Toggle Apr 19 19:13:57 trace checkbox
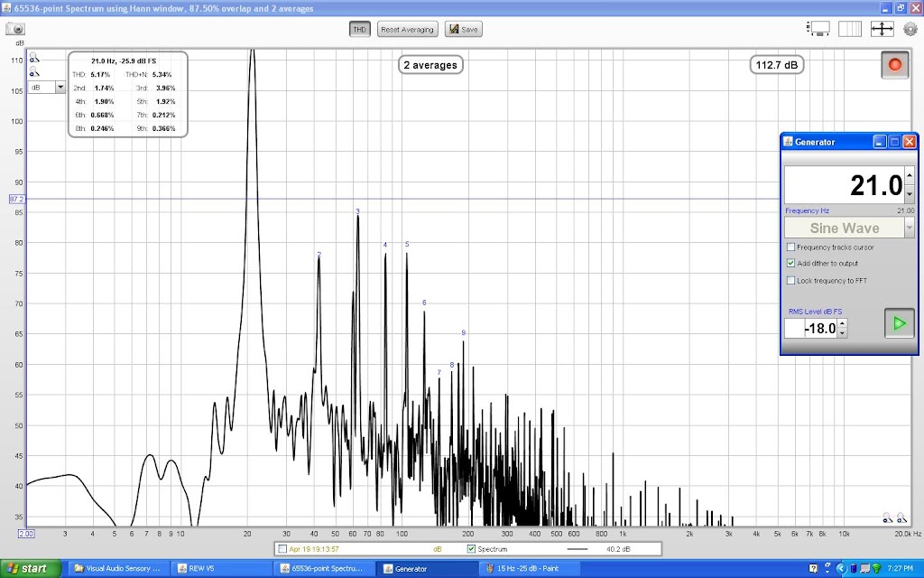 click(x=282, y=549)
